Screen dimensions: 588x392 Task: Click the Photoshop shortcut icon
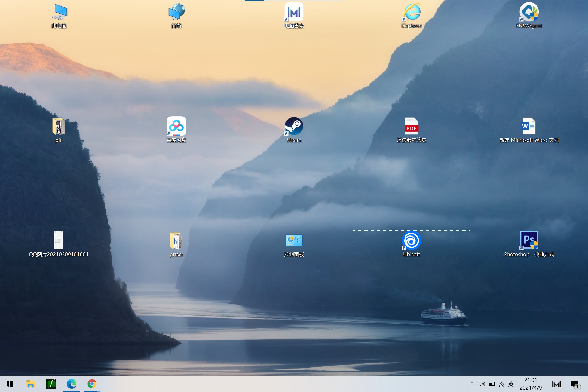click(x=529, y=241)
